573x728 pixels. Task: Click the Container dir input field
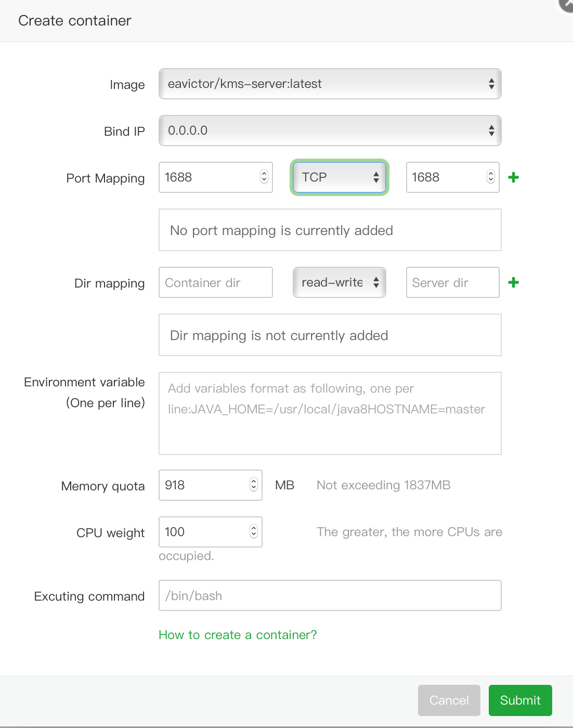click(x=215, y=282)
